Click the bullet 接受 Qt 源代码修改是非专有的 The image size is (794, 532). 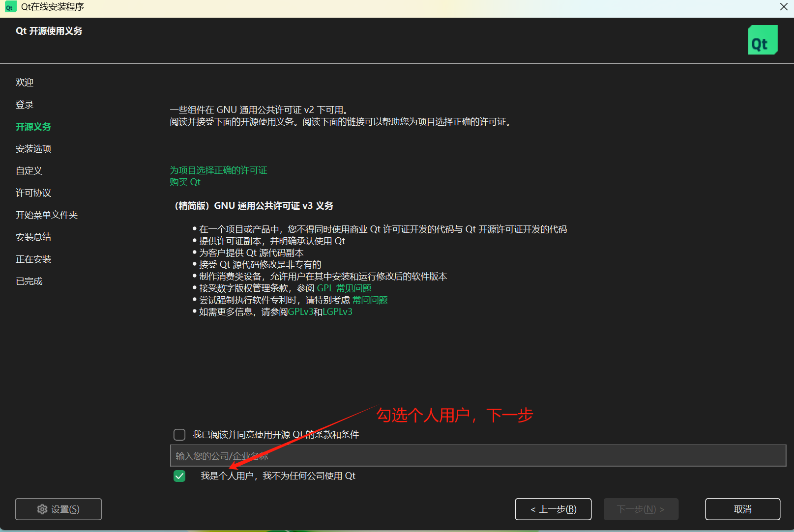tap(260, 265)
